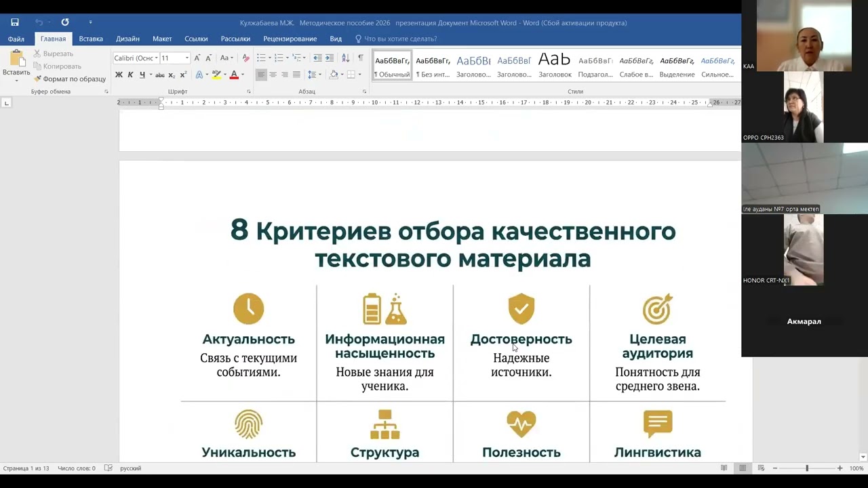Switch to the Вставка (Insert) tab

pyautogui.click(x=91, y=39)
